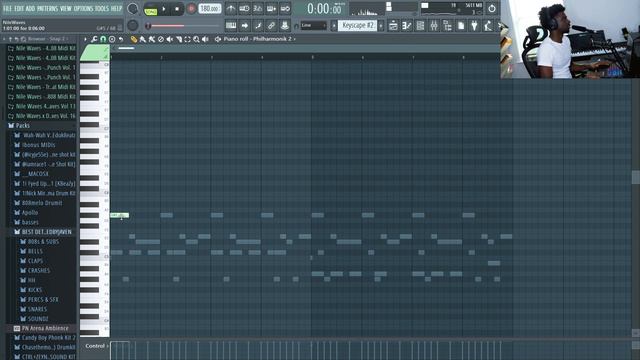Click the main pitch knob
Image resolution: width=640 pixels, height=360 pixels.
133,25
